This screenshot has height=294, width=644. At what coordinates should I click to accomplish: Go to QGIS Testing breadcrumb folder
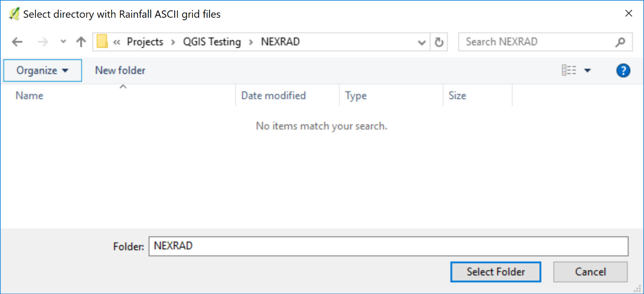[x=212, y=42]
